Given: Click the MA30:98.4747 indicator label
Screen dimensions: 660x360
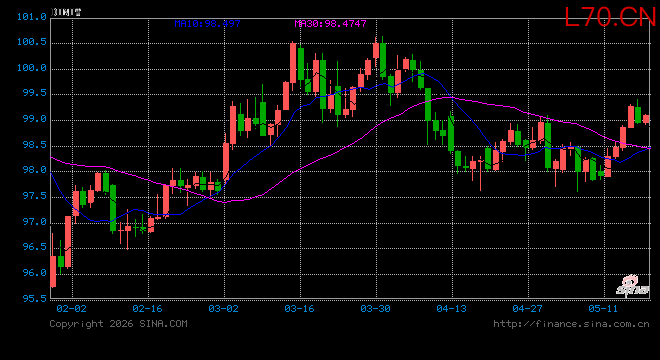Looking at the screenshot, I should (330, 24).
